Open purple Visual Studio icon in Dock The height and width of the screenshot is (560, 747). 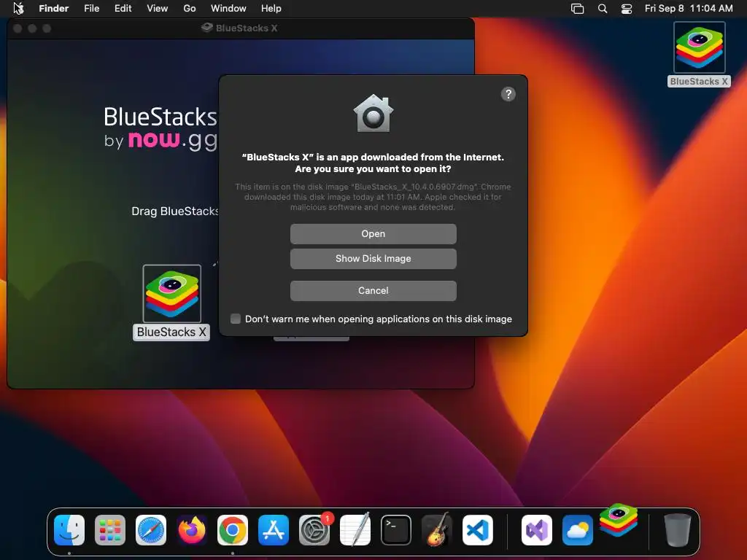click(x=537, y=530)
